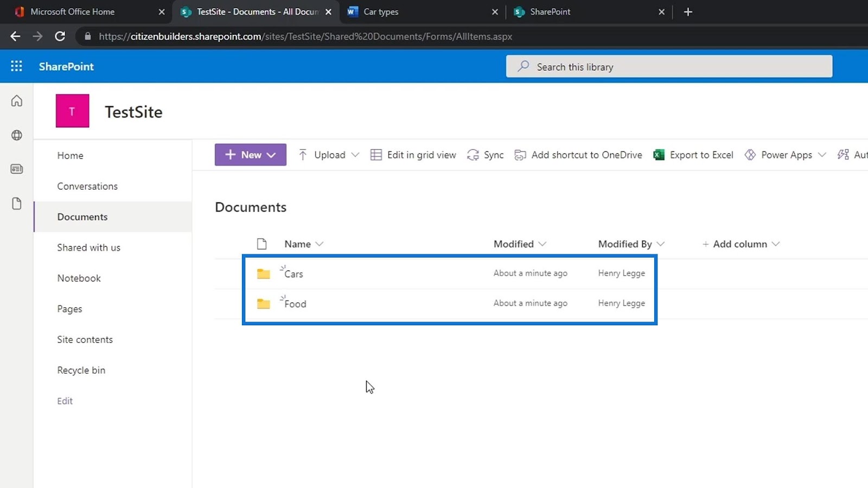This screenshot has width=868, height=488.
Task: Reload the page with browser refresh
Action: point(60,36)
